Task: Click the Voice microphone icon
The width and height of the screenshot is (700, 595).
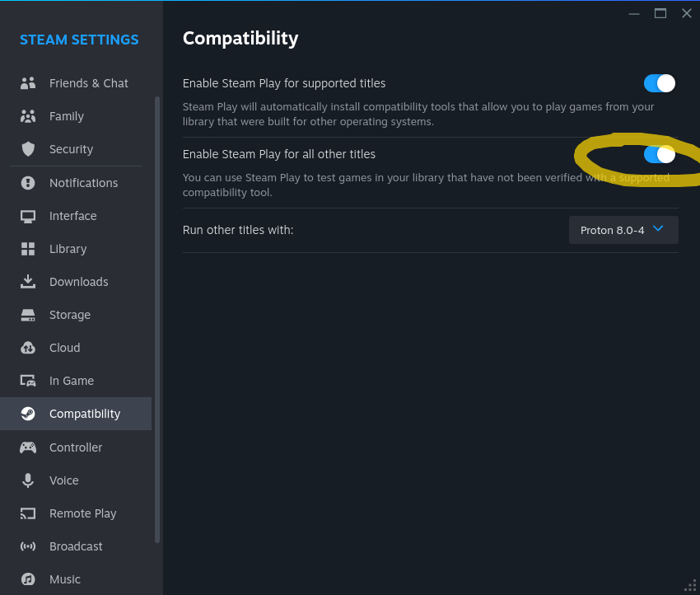Action: [27, 480]
